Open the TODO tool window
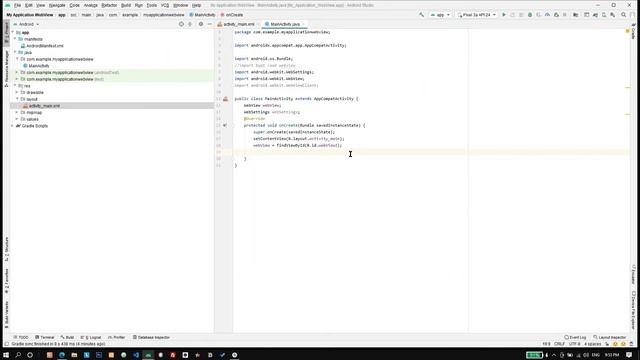This screenshot has height=360, width=640. coord(21,337)
